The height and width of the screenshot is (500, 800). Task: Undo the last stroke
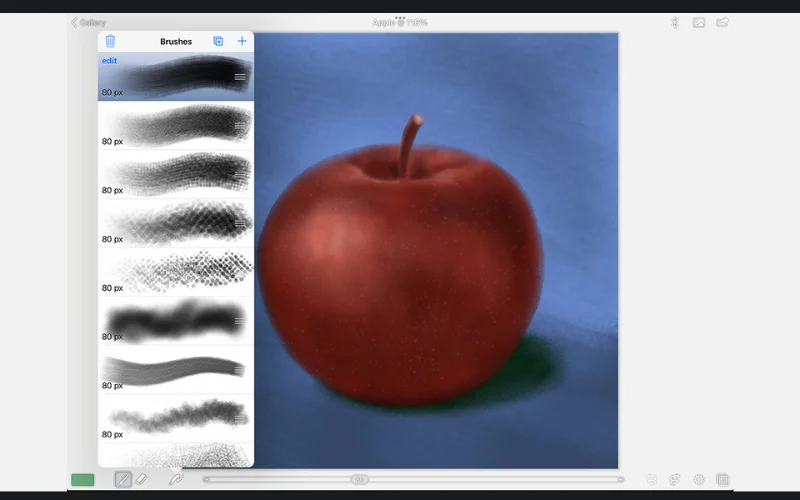651,480
